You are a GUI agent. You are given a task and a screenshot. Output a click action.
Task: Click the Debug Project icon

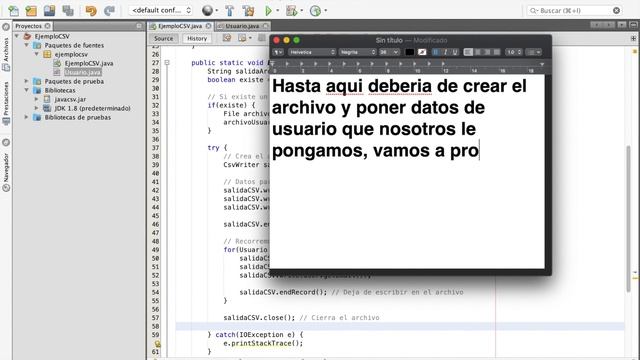(x=291, y=10)
